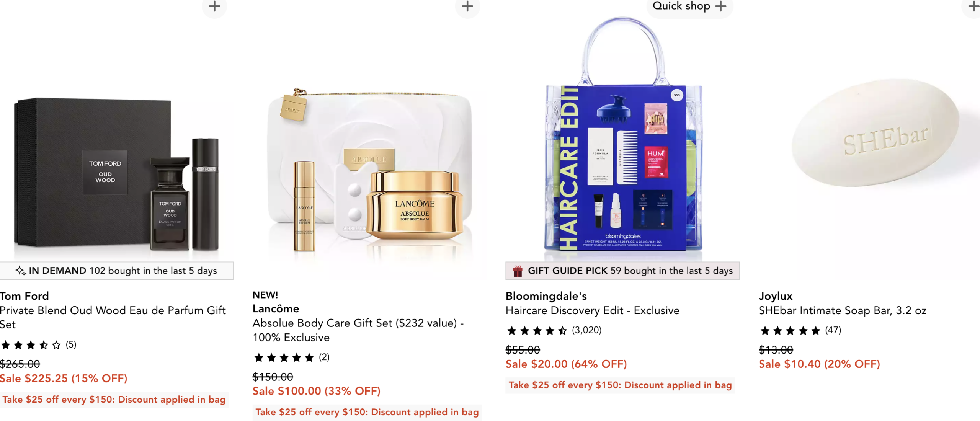Viewport: 980px width, 421px height.
Task: Open Private Blend Oud Wood Eau de Parfum link
Action: [x=113, y=317]
